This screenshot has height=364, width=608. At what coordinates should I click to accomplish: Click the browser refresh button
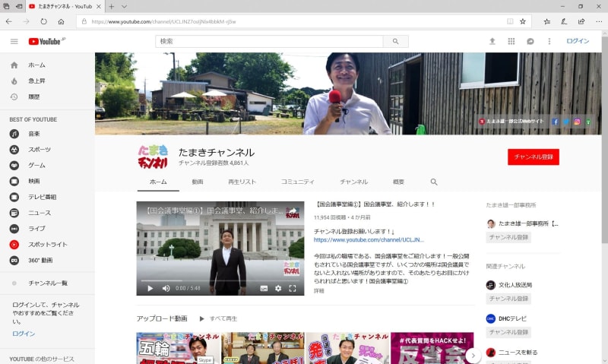tap(44, 22)
